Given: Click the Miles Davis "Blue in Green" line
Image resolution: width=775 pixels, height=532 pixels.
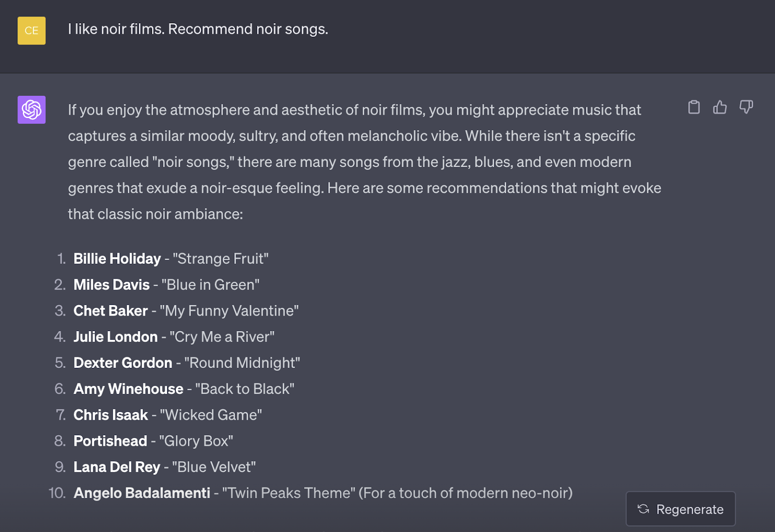Looking at the screenshot, I should coord(166,285).
